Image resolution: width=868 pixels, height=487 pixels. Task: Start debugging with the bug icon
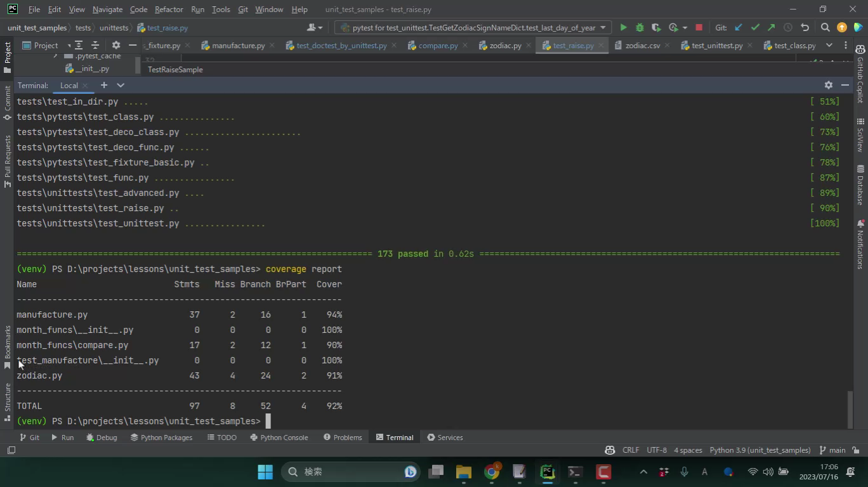click(x=640, y=28)
